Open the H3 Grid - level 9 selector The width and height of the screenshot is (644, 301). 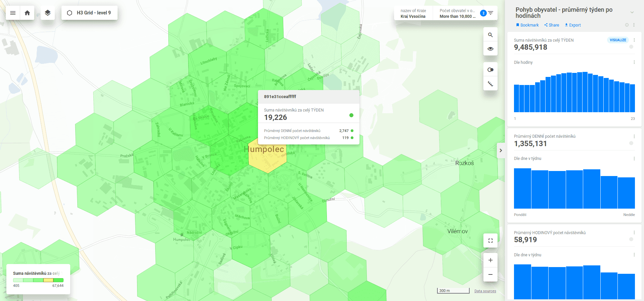[x=89, y=13]
